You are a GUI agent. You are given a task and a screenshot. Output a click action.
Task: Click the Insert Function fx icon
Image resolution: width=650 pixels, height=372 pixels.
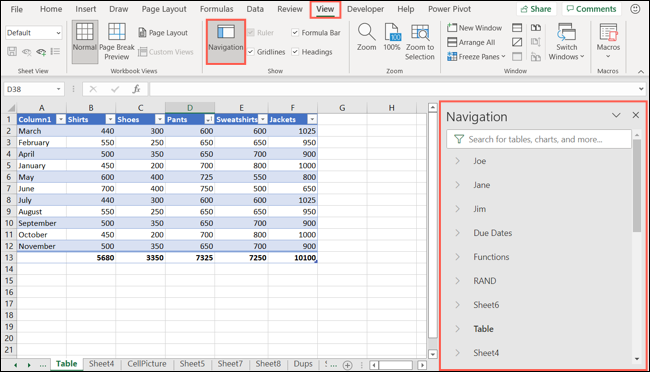[136, 89]
